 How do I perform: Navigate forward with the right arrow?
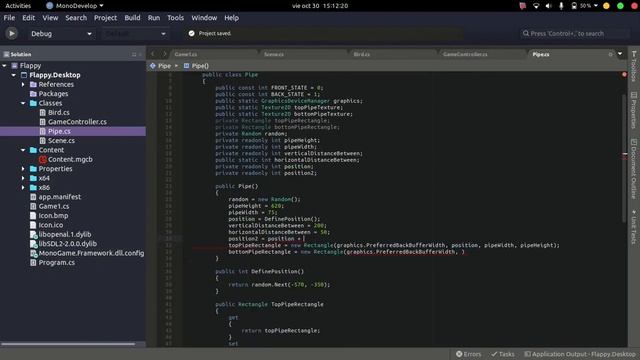click(164, 54)
